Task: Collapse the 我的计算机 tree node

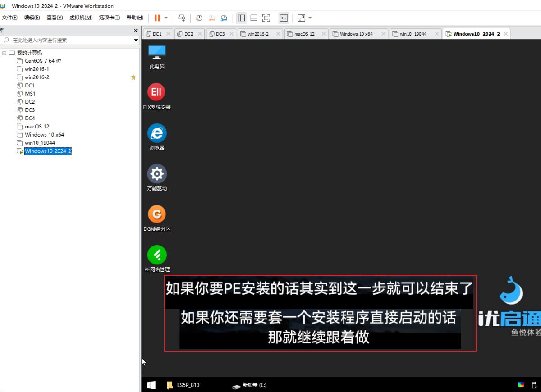Action: (x=4, y=53)
